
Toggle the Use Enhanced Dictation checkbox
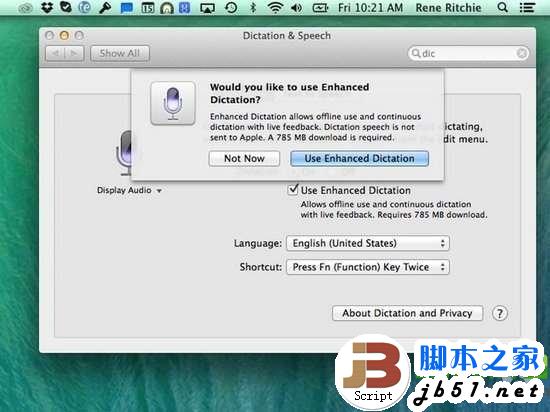293,190
